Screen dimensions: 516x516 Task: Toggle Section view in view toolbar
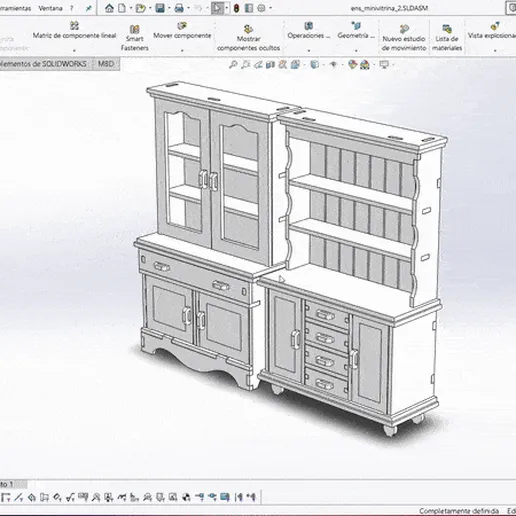pos(270,64)
